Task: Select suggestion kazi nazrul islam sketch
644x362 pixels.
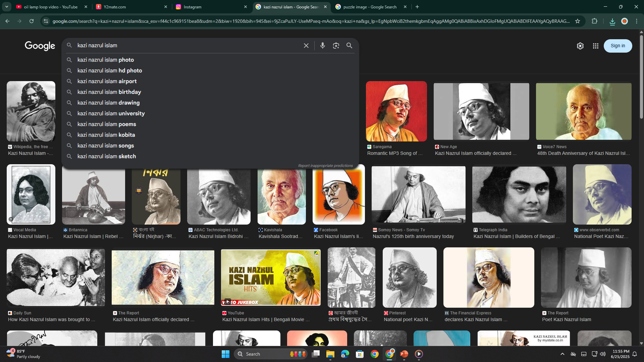Action: pos(210,156)
